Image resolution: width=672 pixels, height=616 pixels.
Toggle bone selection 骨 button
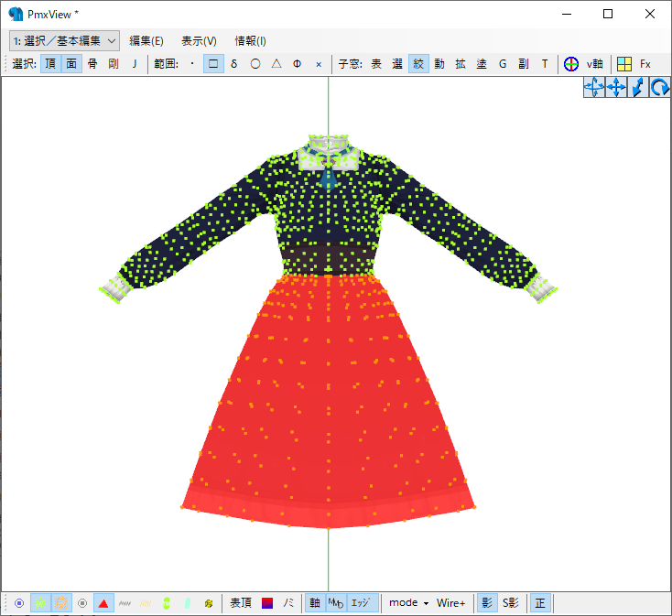[x=92, y=64]
